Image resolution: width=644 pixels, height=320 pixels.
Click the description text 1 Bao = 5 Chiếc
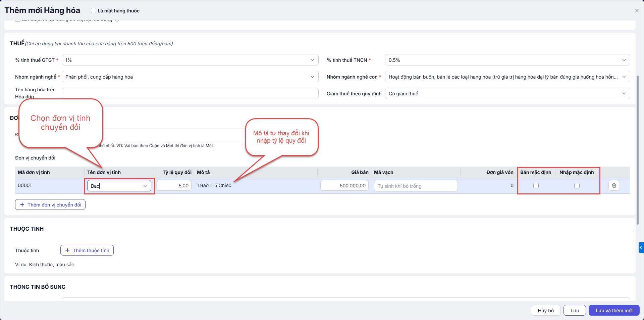tap(214, 185)
